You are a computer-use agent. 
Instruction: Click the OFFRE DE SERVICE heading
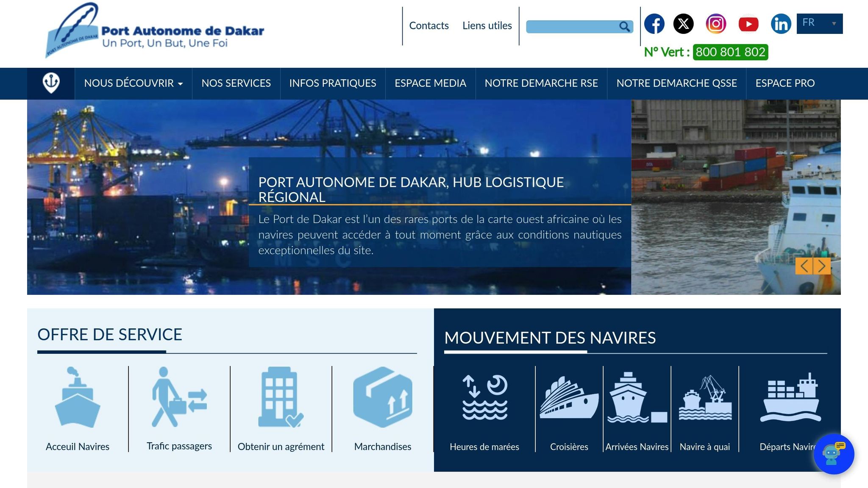(x=110, y=335)
